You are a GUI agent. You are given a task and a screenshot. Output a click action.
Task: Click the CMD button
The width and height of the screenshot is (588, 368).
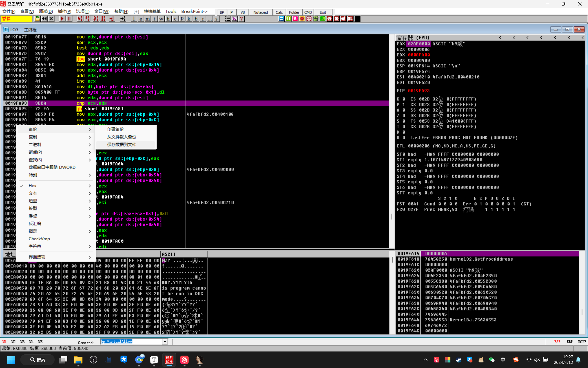pos(308,12)
